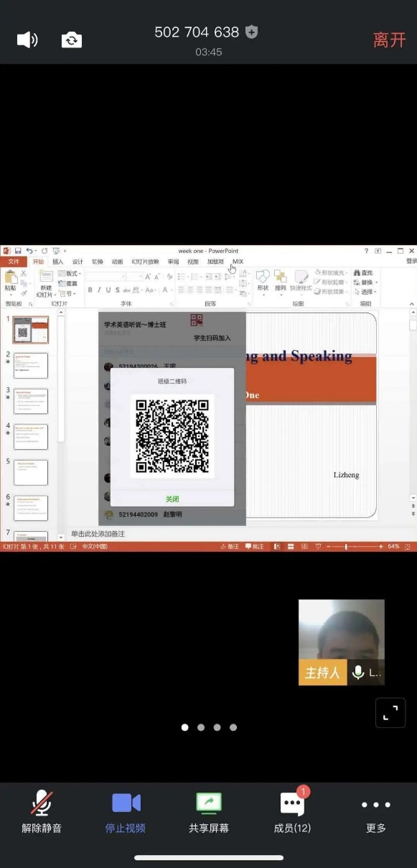Select the 加载项 Add-ins ribbon tab

coord(215,262)
